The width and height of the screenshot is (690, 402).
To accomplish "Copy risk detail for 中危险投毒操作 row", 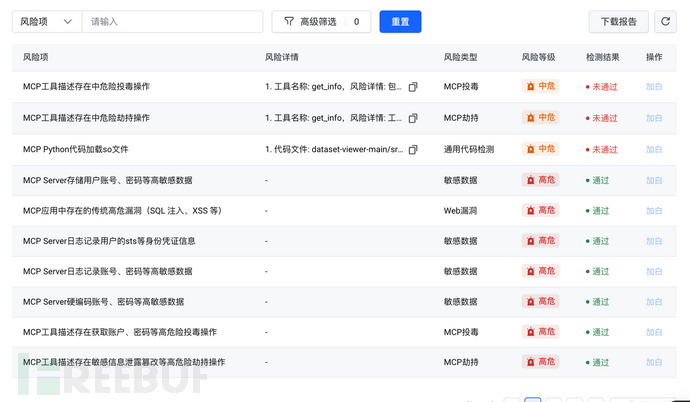I will pos(413,87).
